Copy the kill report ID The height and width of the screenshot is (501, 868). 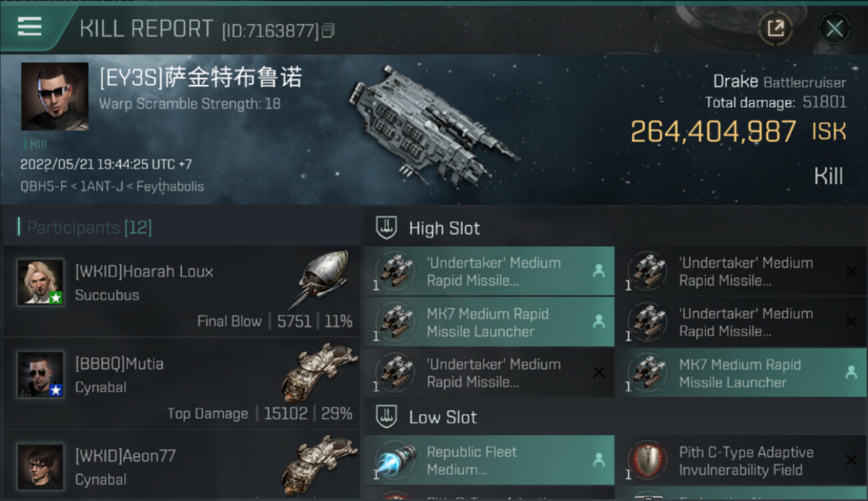coord(328,31)
